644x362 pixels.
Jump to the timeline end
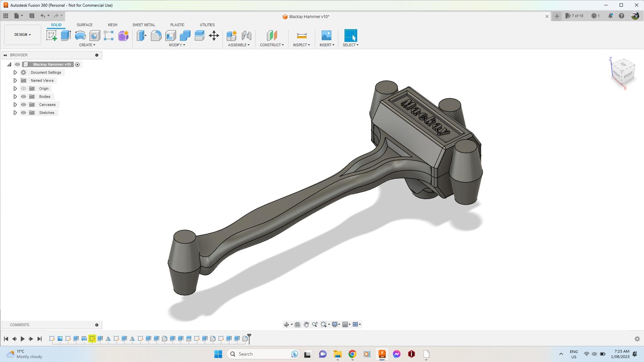click(40, 339)
